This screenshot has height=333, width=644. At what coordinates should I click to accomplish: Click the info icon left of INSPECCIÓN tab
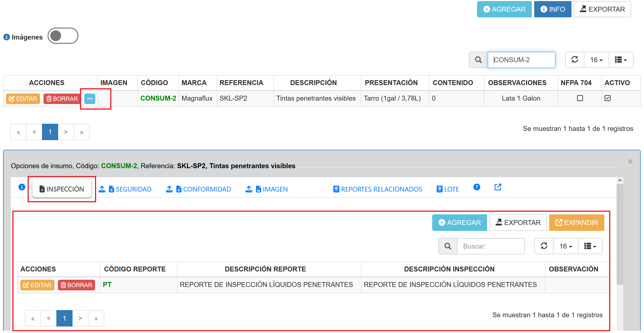click(x=22, y=187)
